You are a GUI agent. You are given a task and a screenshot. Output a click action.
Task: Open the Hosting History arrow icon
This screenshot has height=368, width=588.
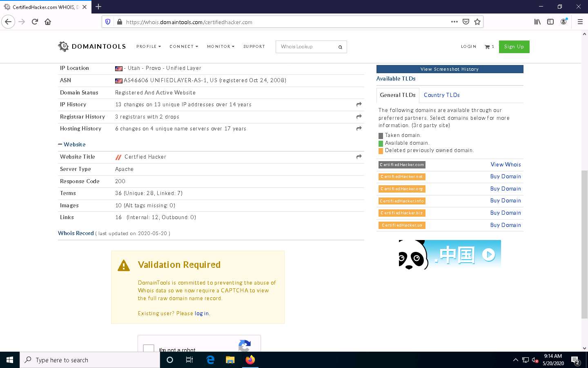(x=359, y=128)
